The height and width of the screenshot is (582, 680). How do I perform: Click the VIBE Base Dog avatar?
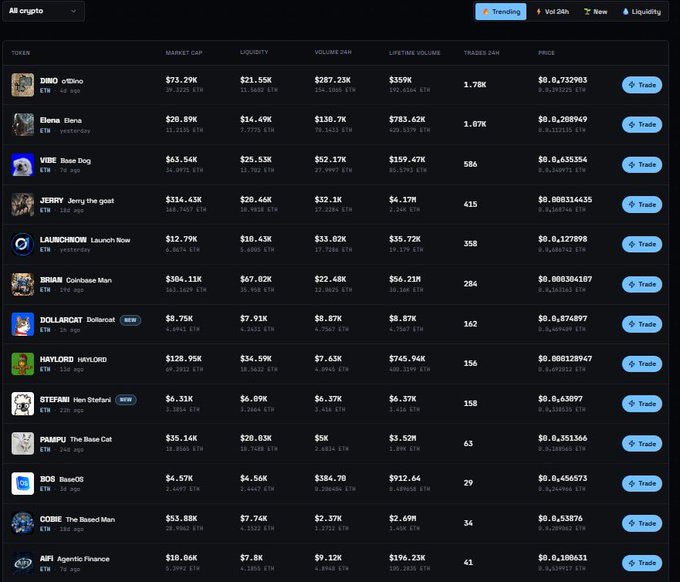[x=23, y=164]
